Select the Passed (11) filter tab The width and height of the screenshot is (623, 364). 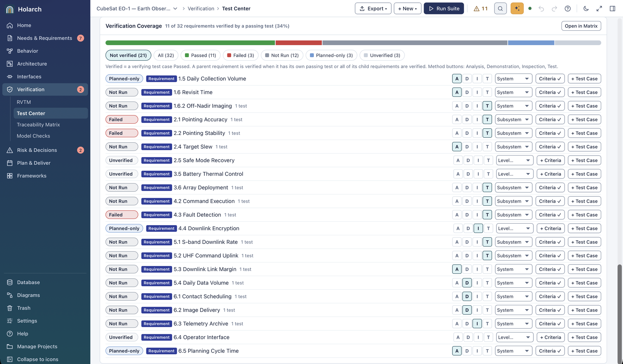[x=201, y=55]
